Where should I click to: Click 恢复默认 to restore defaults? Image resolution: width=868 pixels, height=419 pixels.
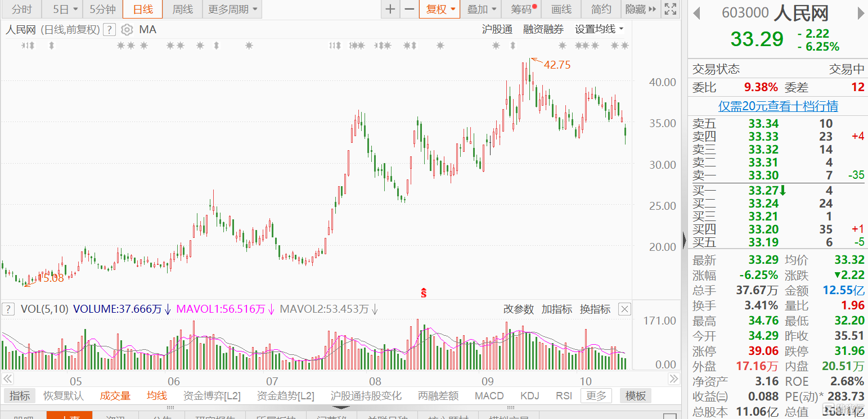[x=64, y=396]
